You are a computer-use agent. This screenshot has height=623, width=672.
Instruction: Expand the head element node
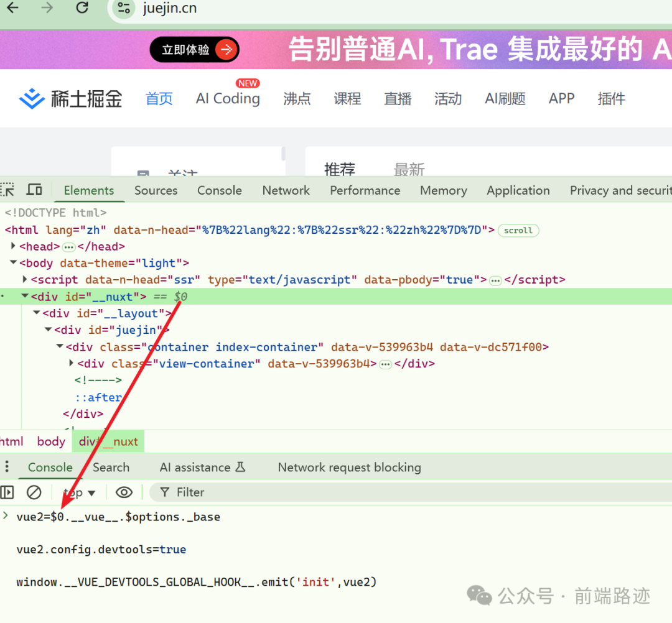tap(13, 246)
